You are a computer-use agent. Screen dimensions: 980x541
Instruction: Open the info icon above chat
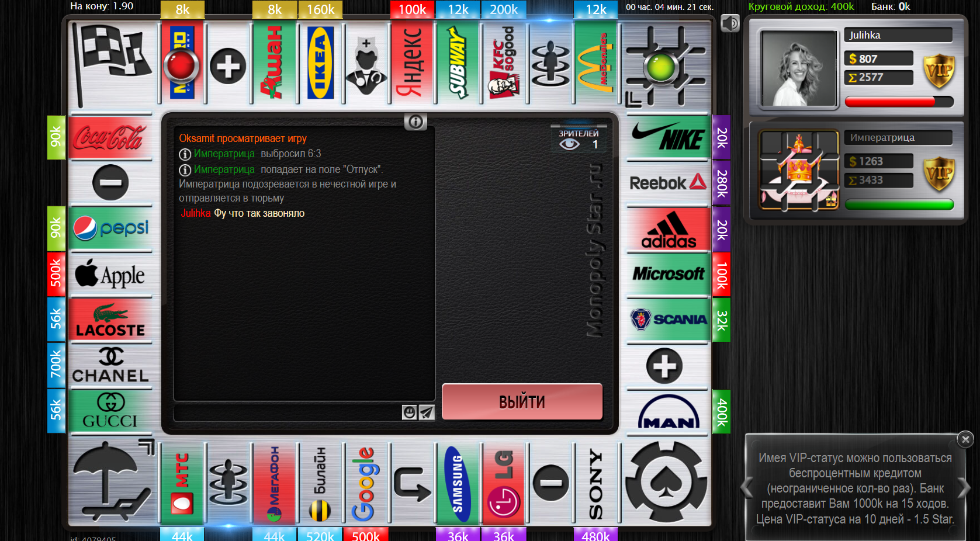tap(415, 122)
